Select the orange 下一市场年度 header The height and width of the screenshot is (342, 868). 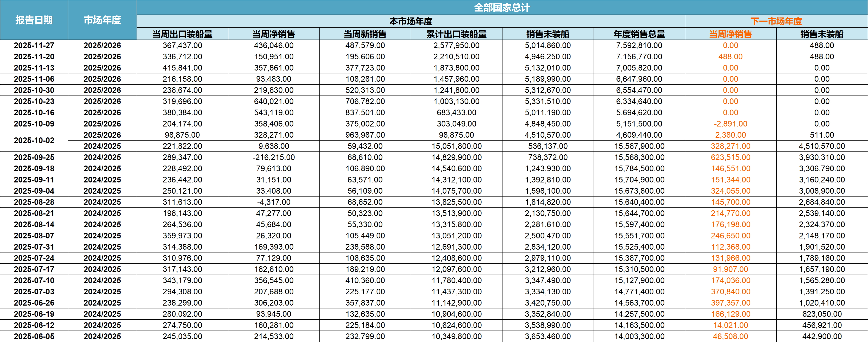pyautogui.click(x=776, y=21)
